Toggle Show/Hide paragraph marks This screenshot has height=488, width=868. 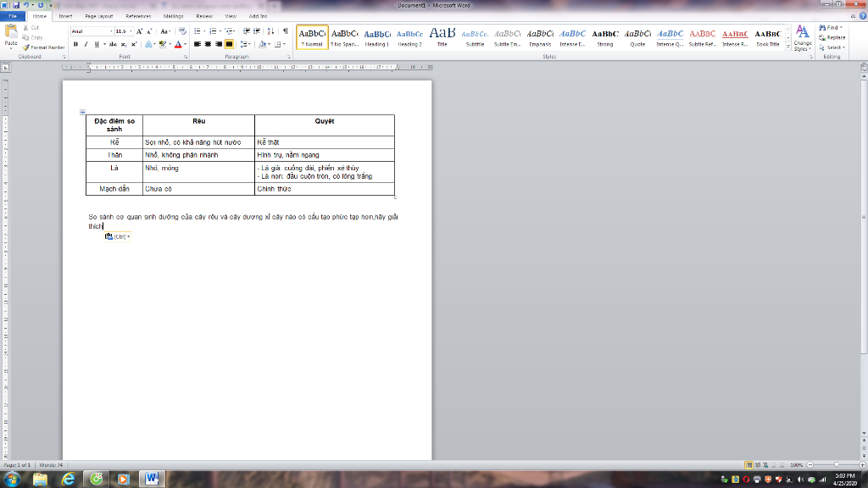coord(286,31)
